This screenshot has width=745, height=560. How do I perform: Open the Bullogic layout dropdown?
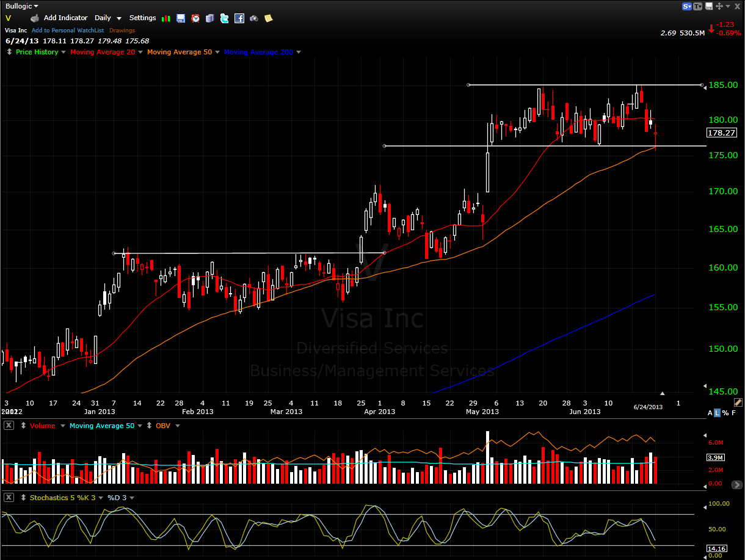point(21,5)
